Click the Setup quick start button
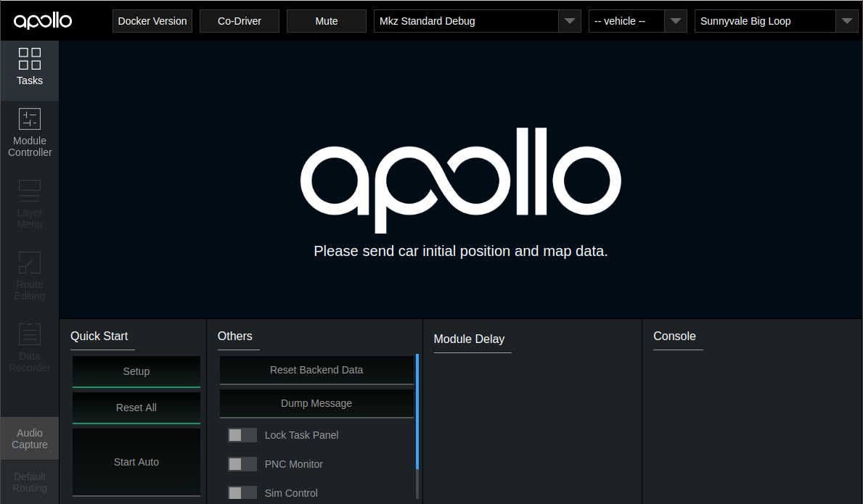This screenshot has width=863, height=504. click(136, 371)
